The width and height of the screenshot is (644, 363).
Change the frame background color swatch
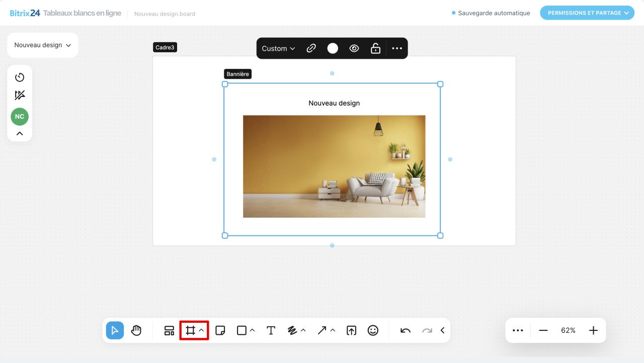(x=332, y=48)
